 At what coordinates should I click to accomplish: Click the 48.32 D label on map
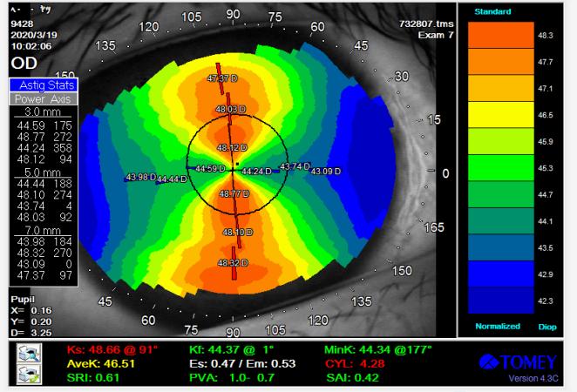tap(233, 263)
